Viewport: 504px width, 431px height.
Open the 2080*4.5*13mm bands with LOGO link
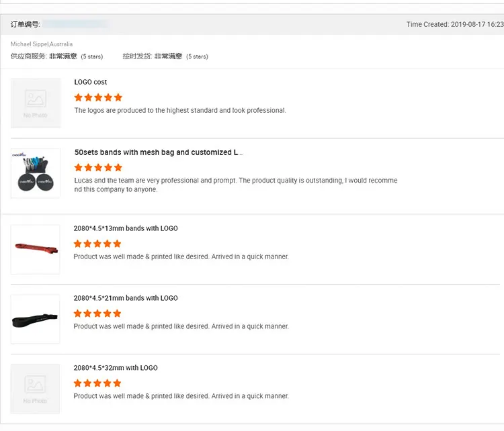coord(126,228)
